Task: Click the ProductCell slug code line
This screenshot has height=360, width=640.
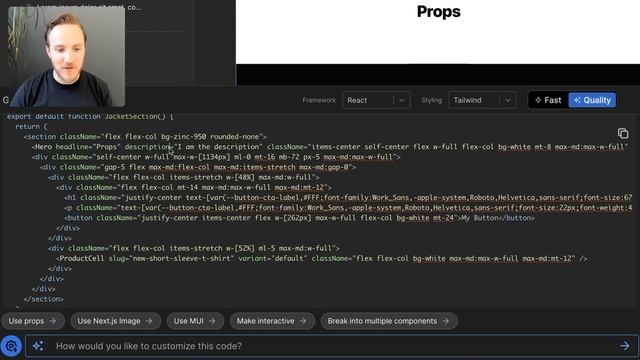Action: tap(322, 258)
